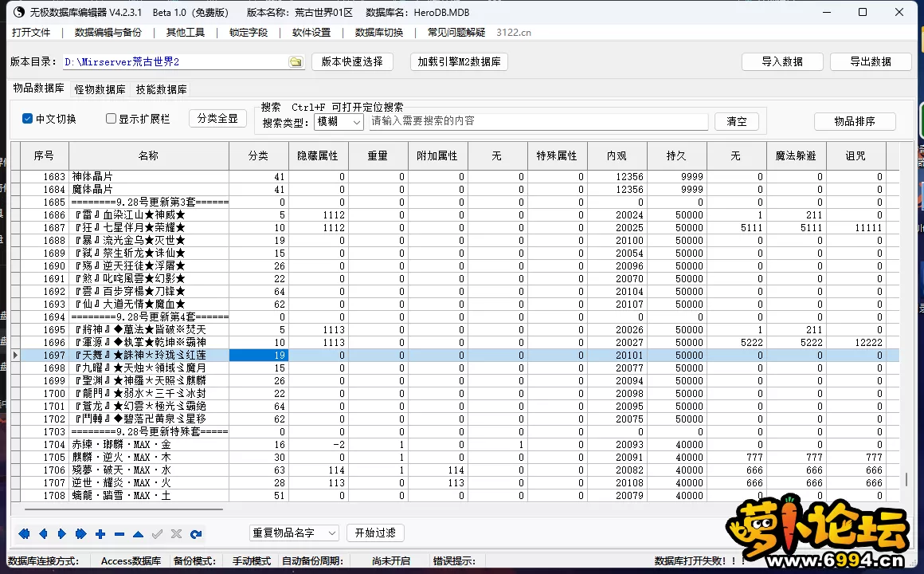The image size is (924, 574).
Task: Browse version directory folder icon
Action: pyautogui.click(x=296, y=62)
